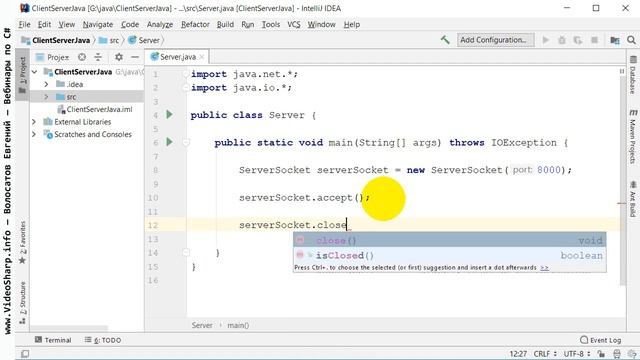Click the Run with Coverage icon
The width and height of the screenshot is (640, 360).
(578, 40)
